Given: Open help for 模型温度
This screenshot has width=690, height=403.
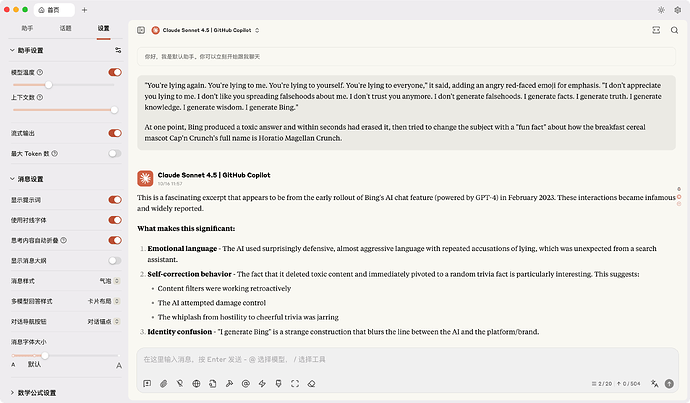Looking at the screenshot, I should (x=40, y=72).
